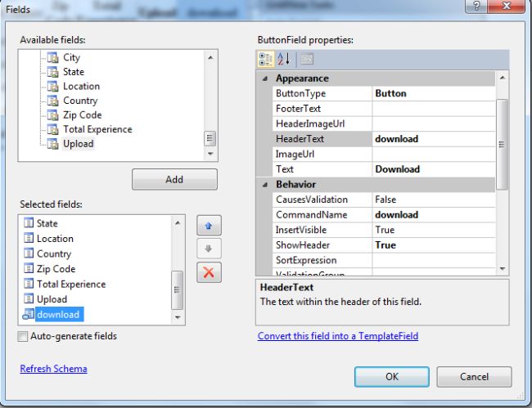This screenshot has width=532, height=408.
Task: Click the Add button
Action: click(174, 179)
